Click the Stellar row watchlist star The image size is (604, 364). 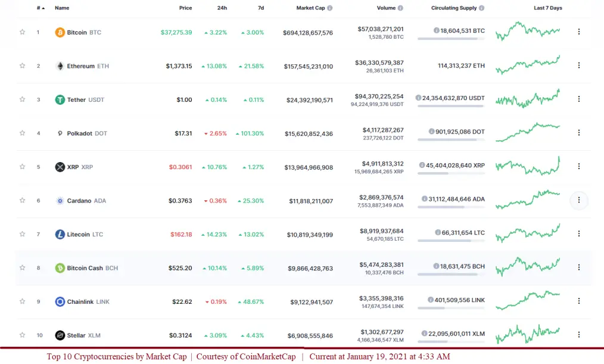[x=23, y=335]
